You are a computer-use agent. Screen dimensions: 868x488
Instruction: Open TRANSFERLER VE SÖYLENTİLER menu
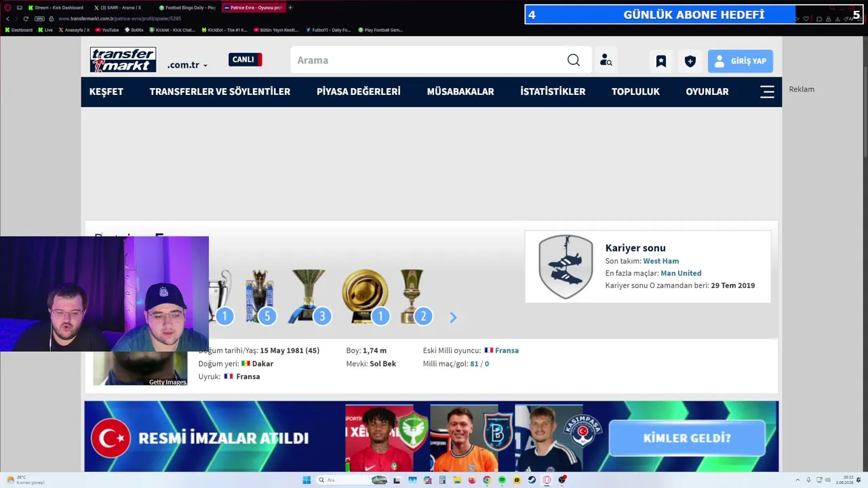220,91
